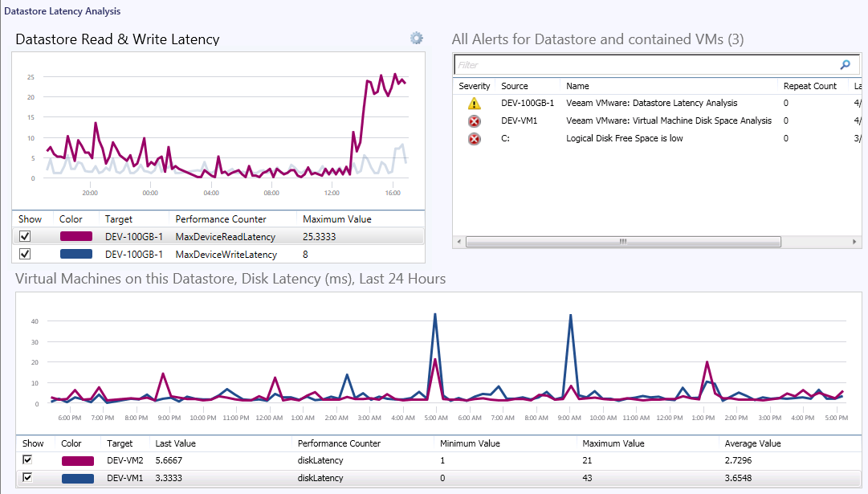Uncheck Show for MaxDeviceReadLatency counter

(x=25, y=236)
